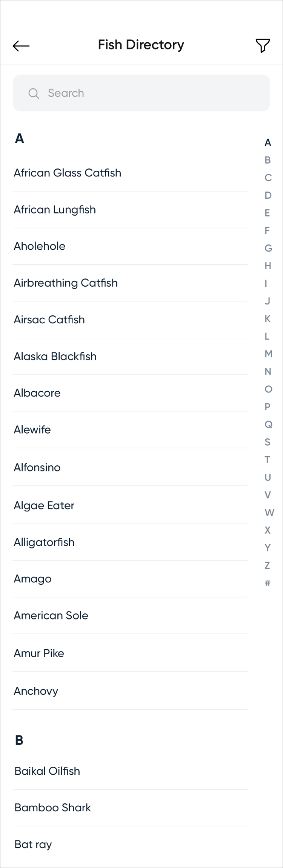Jump to letter B in index
This screenshot has height=868, width=283.
268,160
